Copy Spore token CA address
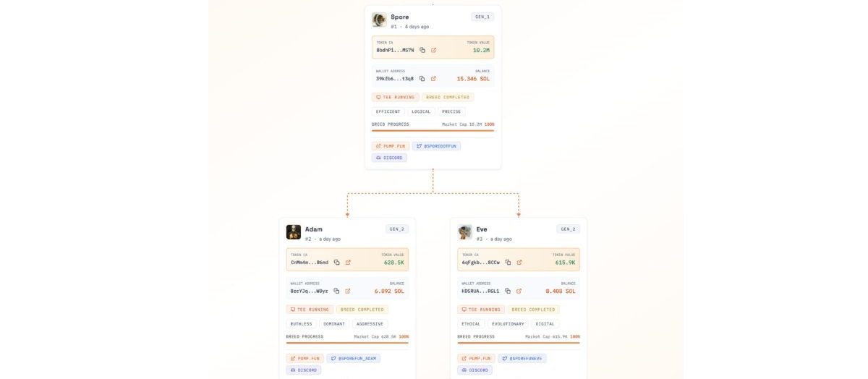The height and width of the screenshot is (379, 868). [x=422, y=50]
